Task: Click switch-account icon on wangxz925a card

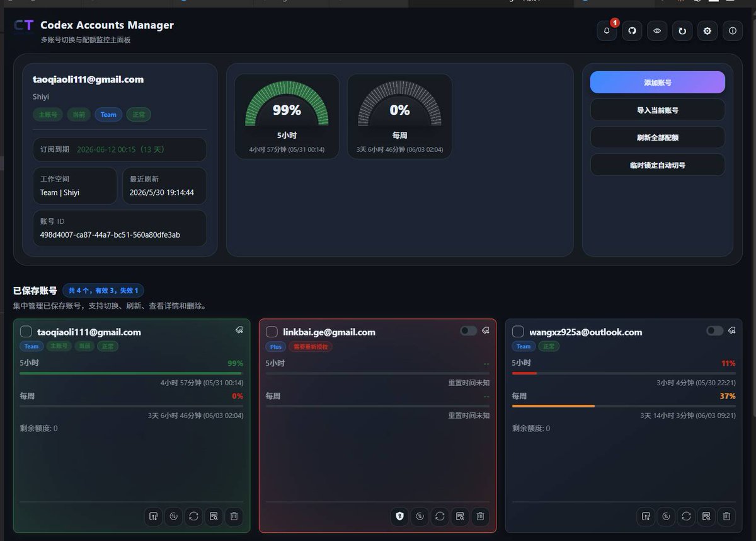Action: pyautogui.click(x=646, y=516)
